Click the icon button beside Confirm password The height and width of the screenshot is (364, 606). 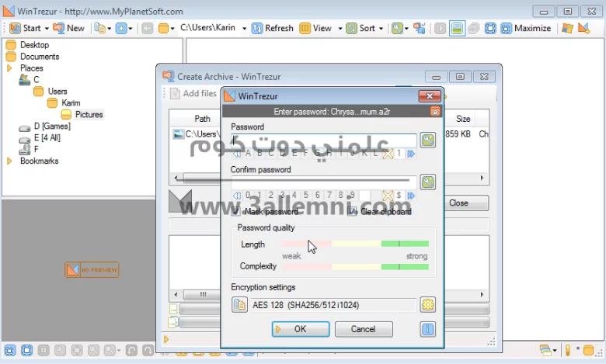pos(427,182)
